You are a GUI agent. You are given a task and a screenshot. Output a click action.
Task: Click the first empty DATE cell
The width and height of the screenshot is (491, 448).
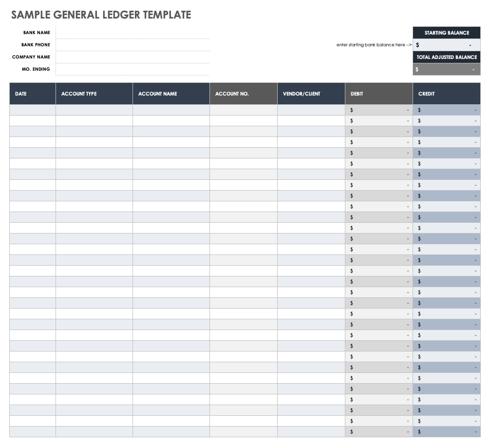(x=32, y=110)
